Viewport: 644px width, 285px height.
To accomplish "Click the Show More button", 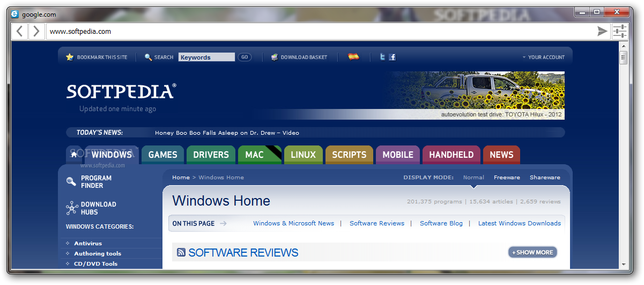I will point(533,252).
